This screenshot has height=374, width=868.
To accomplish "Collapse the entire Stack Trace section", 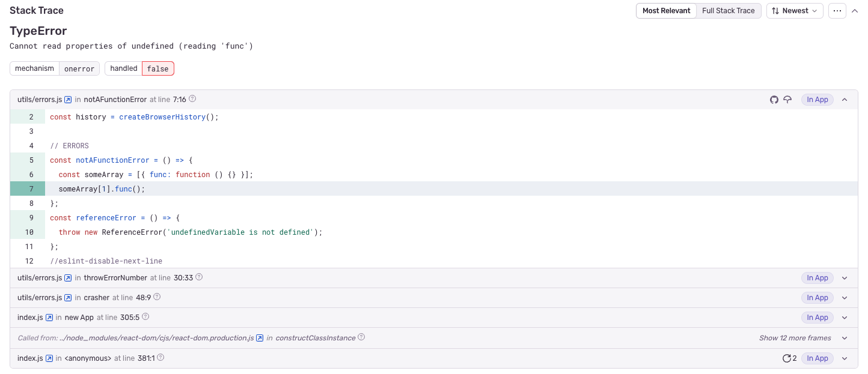I will click(855, 10).
